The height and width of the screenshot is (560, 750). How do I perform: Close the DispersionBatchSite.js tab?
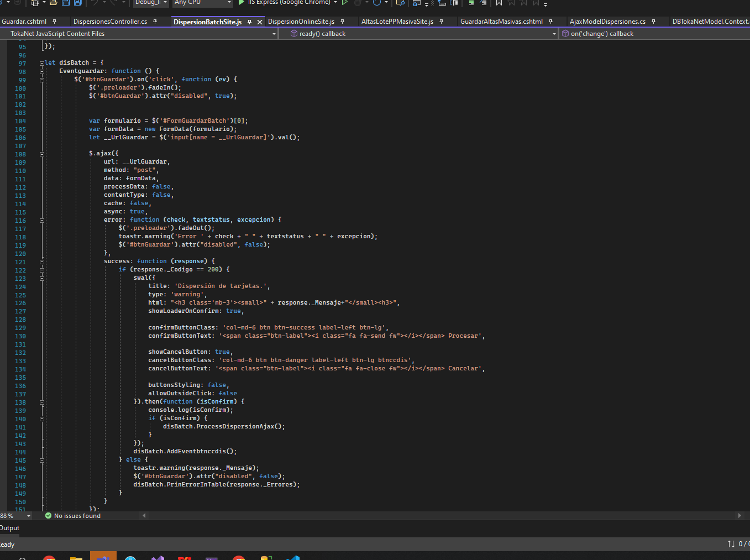pyautogui.click(x=260, y=22)
